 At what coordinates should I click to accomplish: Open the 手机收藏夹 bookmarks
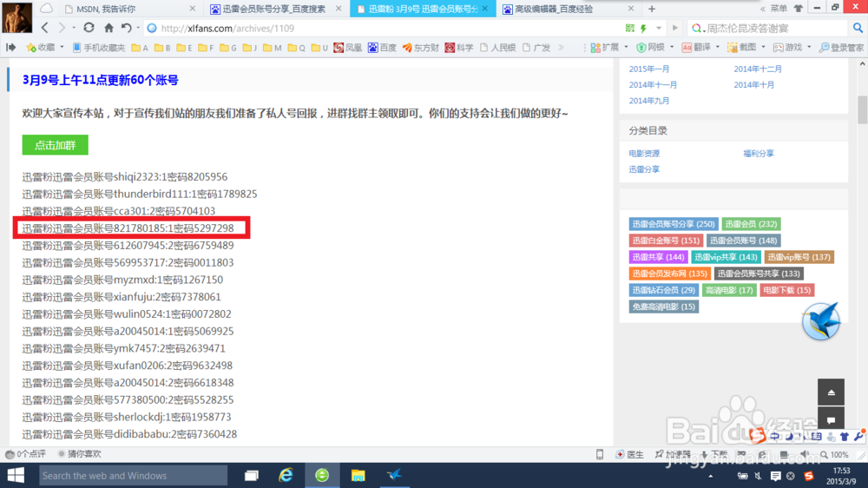point(99,48)
